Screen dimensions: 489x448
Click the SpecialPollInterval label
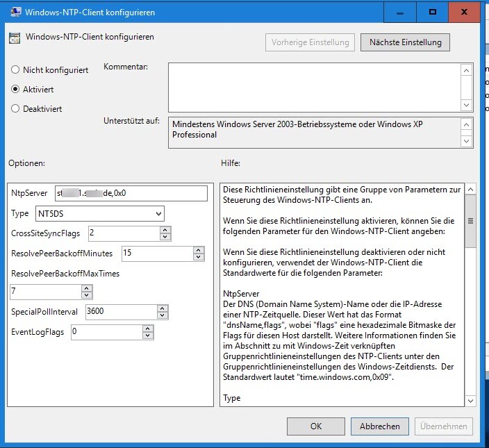point(44,312)
